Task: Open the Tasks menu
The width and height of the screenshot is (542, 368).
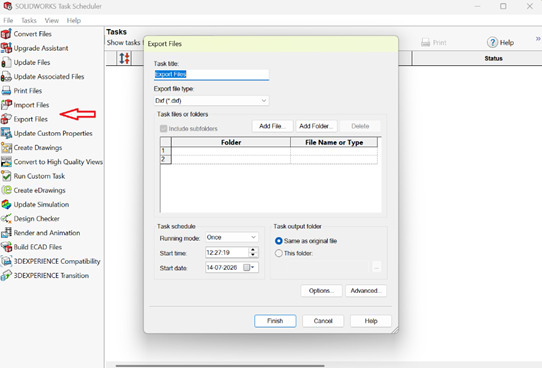Action: click(29, 20)
